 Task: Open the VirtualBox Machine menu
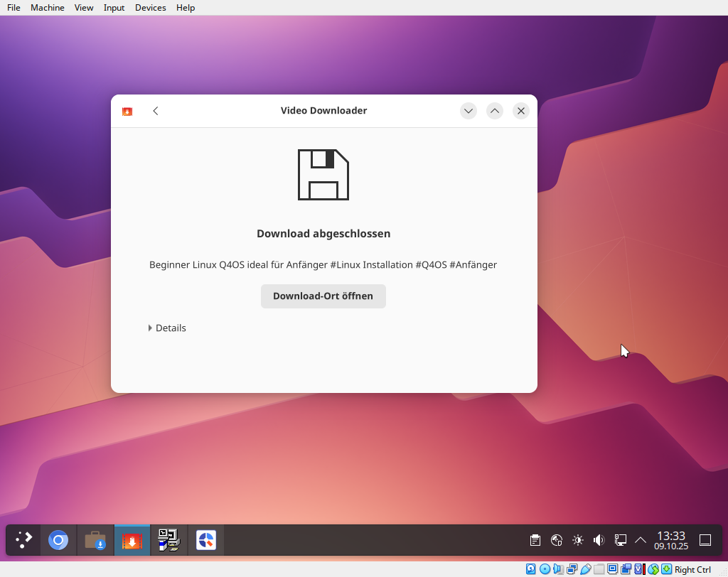coord(47,8)
